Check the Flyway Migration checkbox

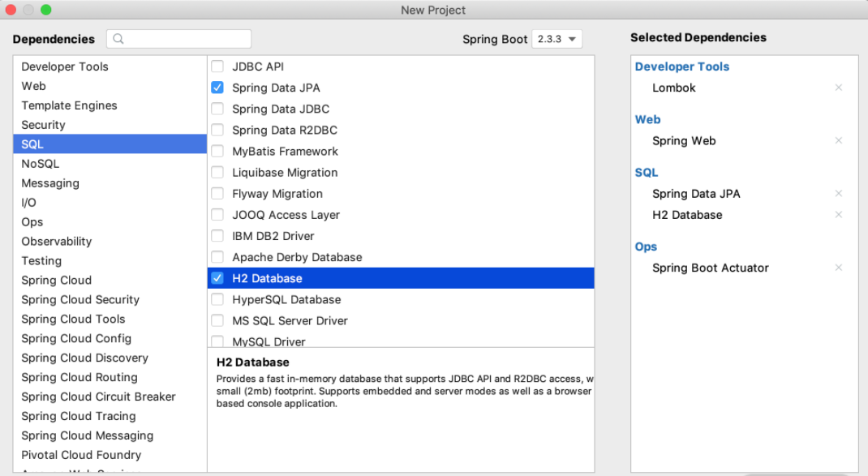coord(217,194)
